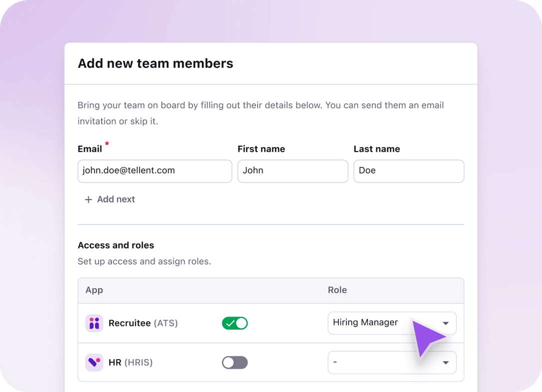
Task: Click the Access and roles heading
Action: [116, 245]
